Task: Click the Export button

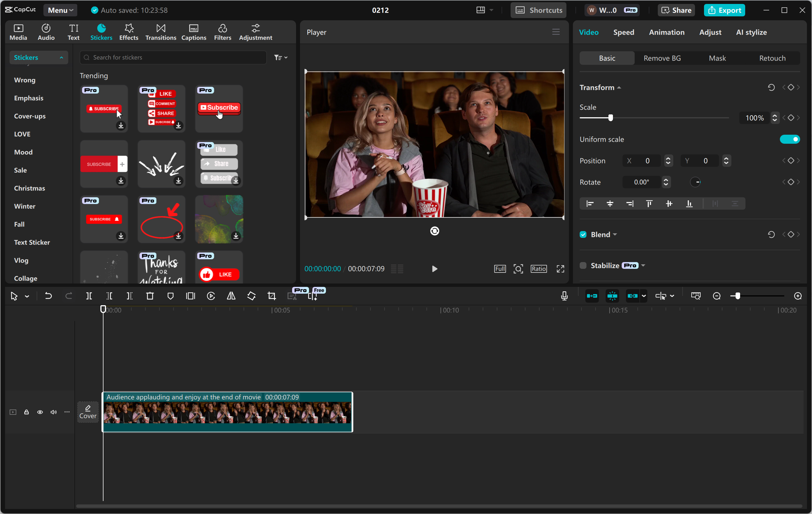Action: coord(724,10)
